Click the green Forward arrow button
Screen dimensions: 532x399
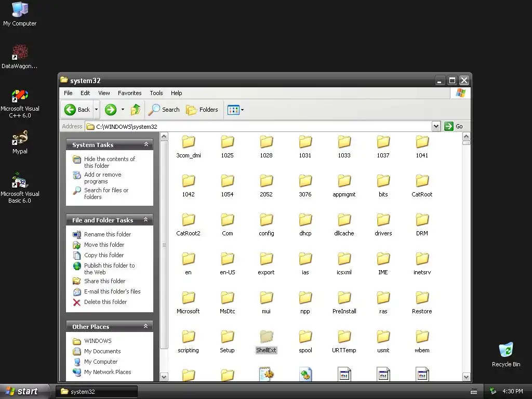[x=111, y=110]
